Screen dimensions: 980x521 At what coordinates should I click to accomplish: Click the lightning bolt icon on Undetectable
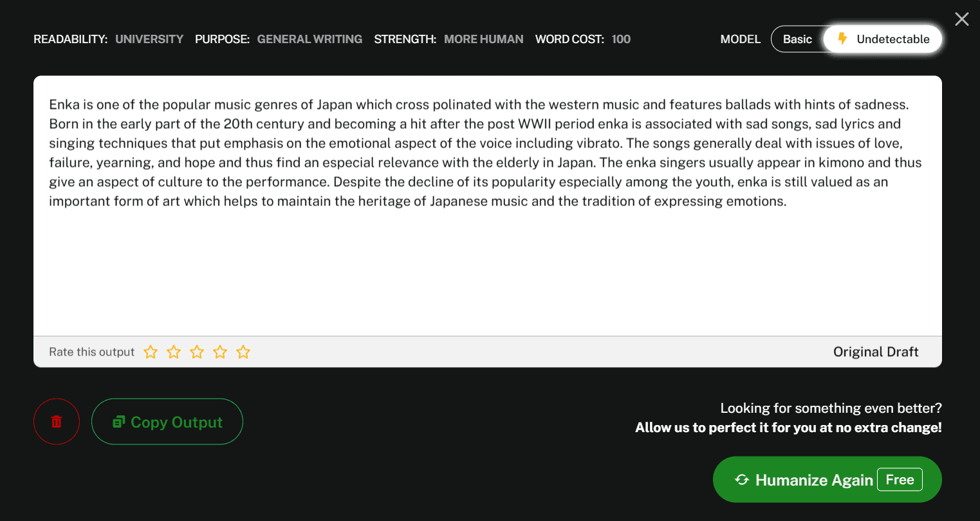tap(842, 39)
